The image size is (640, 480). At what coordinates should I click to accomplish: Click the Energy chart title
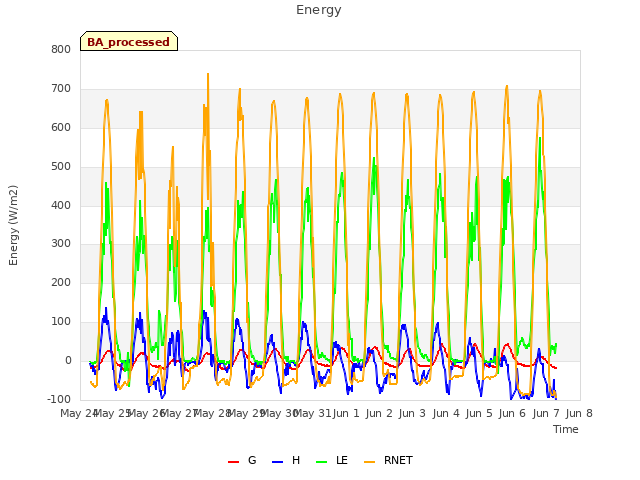[x=319, y=10]
